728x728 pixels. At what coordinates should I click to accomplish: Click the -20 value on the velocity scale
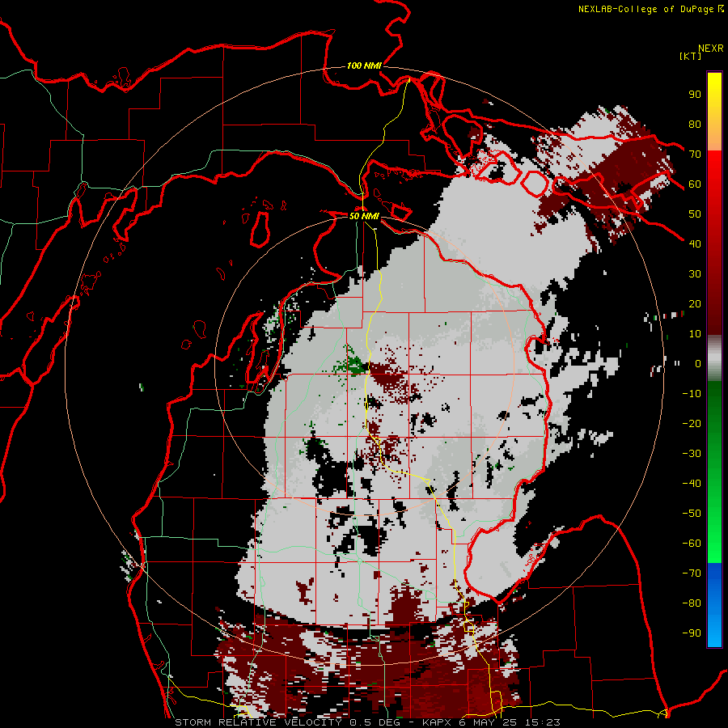coord(692,423)
